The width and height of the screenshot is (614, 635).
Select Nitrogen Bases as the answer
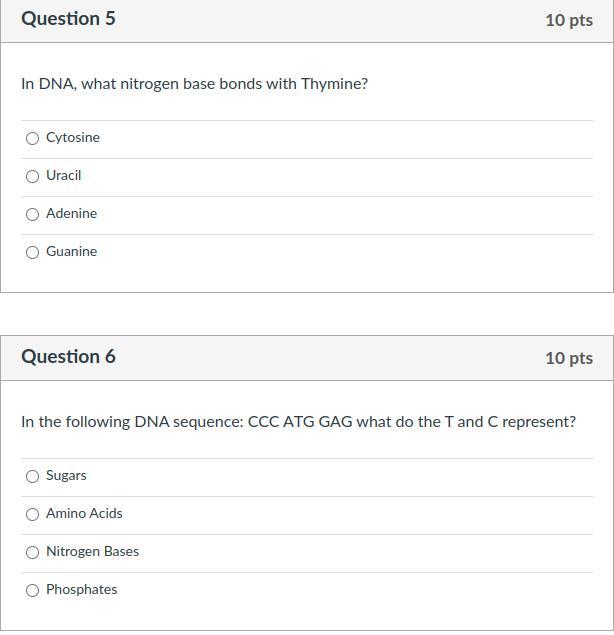32,552
